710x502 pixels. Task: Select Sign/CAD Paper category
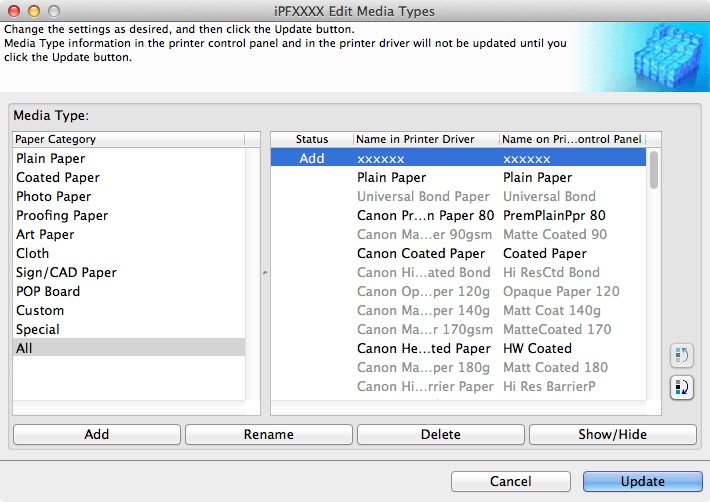tap(129, 273)
